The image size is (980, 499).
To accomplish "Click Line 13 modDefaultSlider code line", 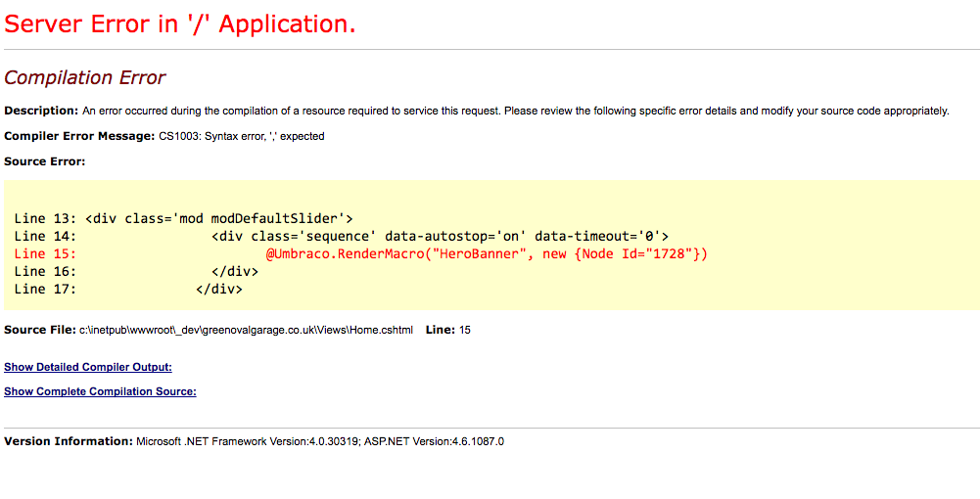I will (x=183, y=218).
